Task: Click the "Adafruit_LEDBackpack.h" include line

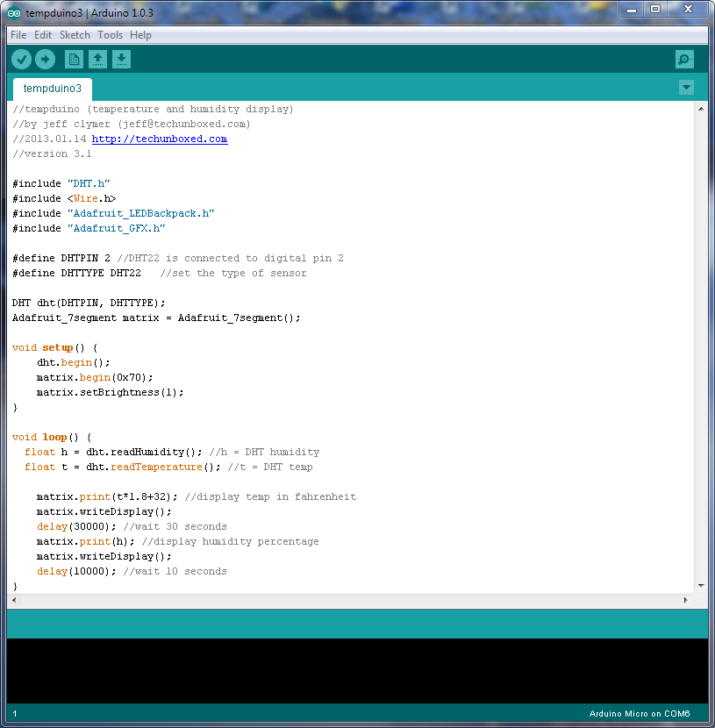Action: [x=113, y=213]
